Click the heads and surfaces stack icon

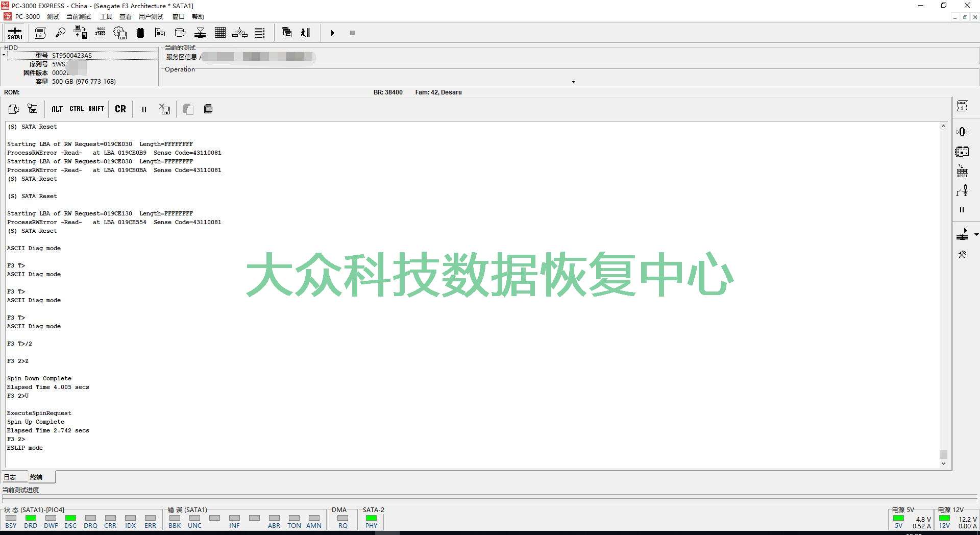[200, 33]
